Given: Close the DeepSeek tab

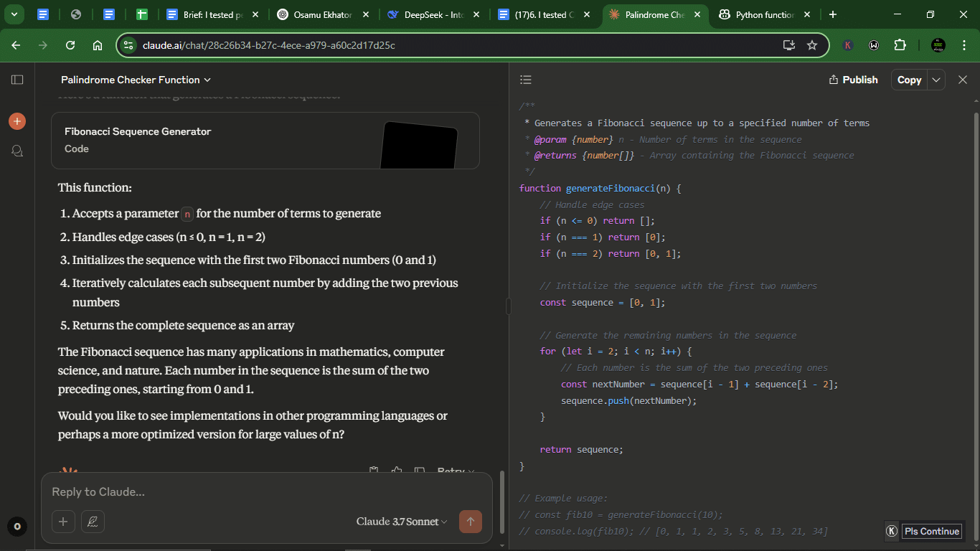Looking at the screenshot, I should [476, 14].
